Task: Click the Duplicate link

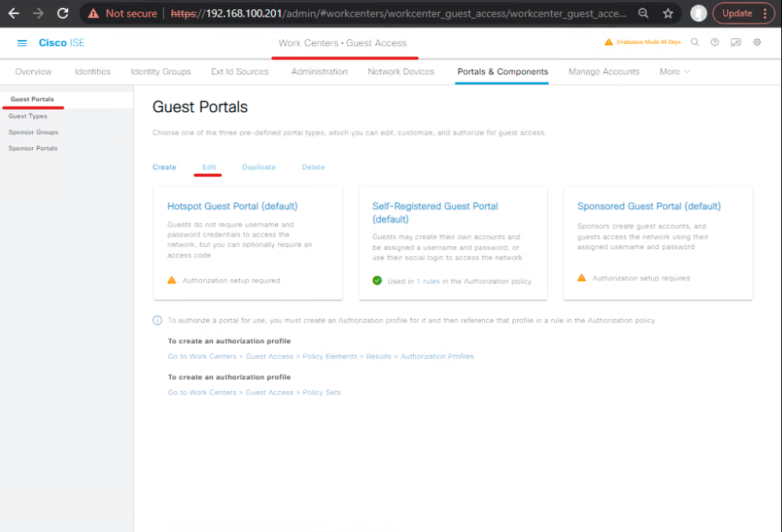Action: (x=259, y=167)
